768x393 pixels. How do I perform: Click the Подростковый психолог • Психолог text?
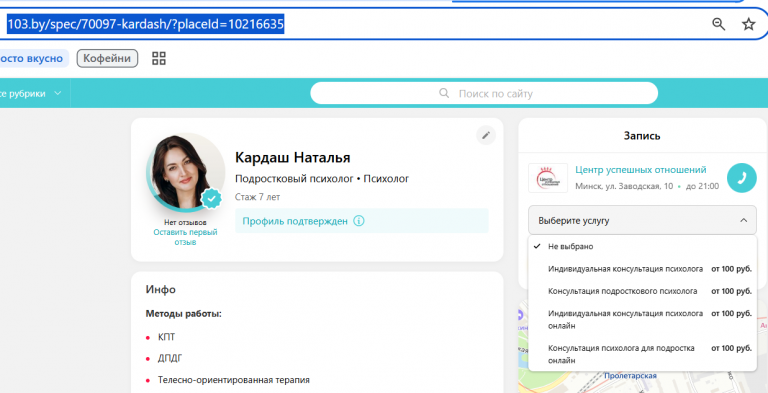322,179
